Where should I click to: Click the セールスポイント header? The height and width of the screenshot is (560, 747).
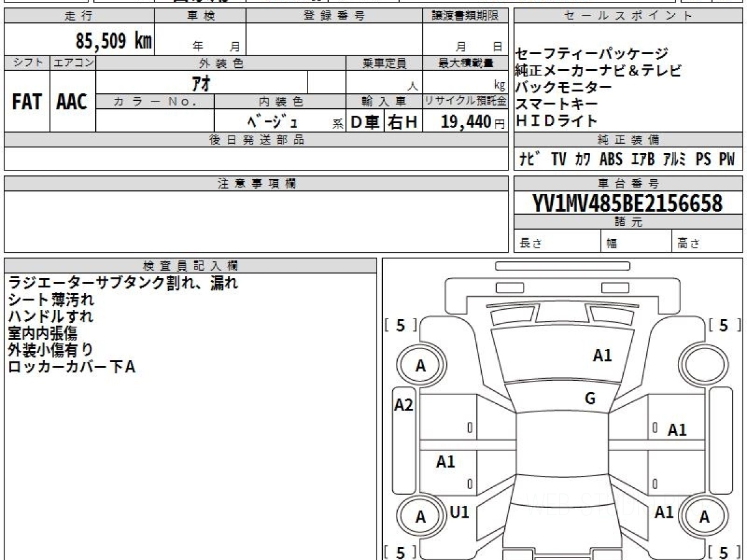tap(628, 16)
